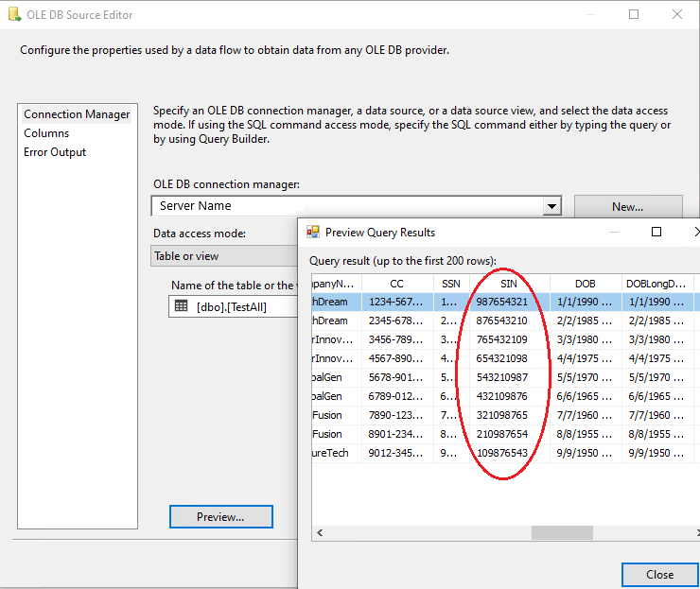700x589 pixels.
Task: Open the Table or view access mode dropdown
Action: pyautogui.click(x=225, y=255)
